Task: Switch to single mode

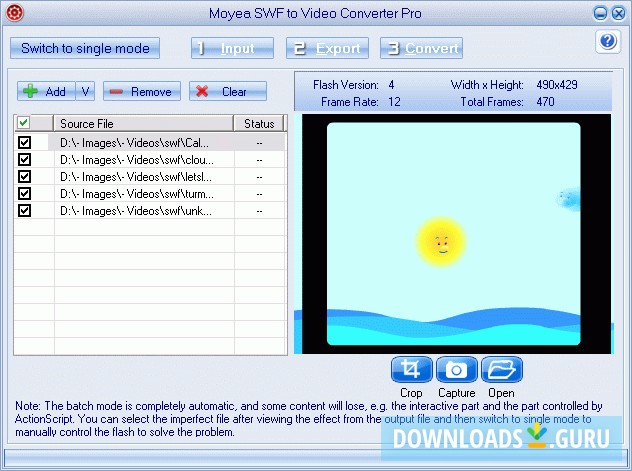Action: click(x=85, y=48)
